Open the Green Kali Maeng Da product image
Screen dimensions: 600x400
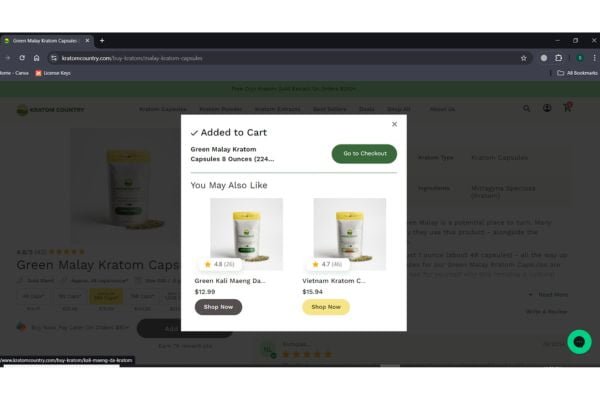click(246, 234)
